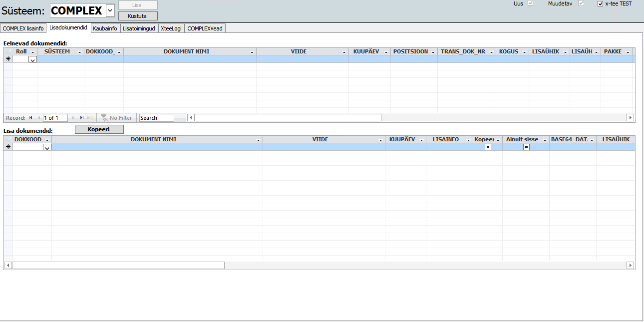Go to last record in navigator
Viewport: 644px width, 322px height.
coord(81,118)
